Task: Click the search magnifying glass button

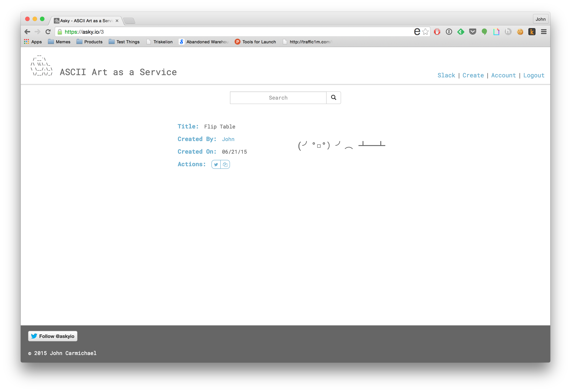Action: click(x=333, y=98)
